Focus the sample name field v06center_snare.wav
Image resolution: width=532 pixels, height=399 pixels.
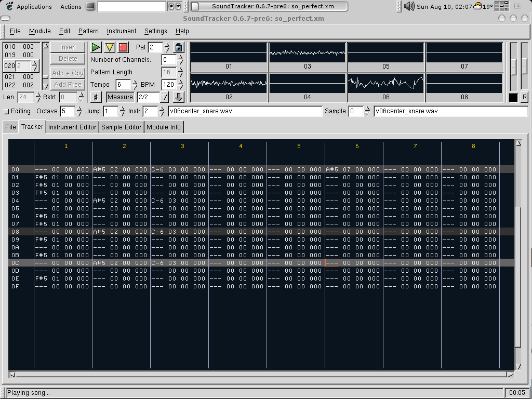pos(451,111)
